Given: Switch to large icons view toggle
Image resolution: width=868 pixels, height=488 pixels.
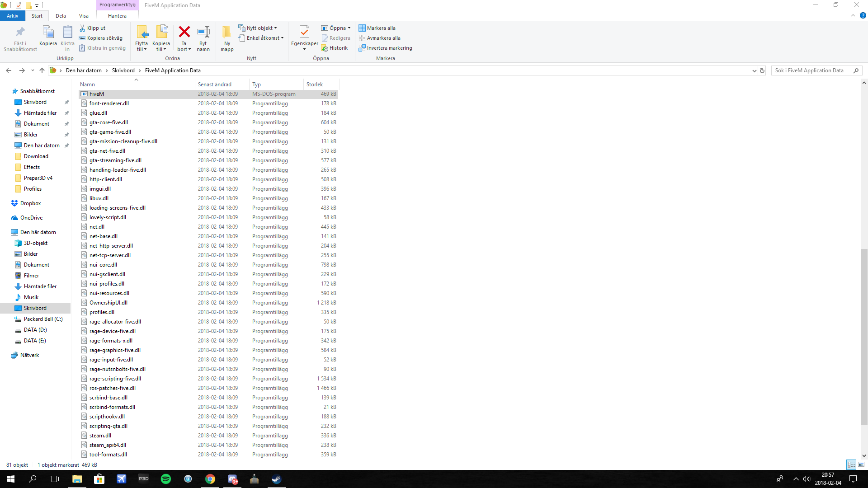Looking at the screenshot, I should pos(861,465).
